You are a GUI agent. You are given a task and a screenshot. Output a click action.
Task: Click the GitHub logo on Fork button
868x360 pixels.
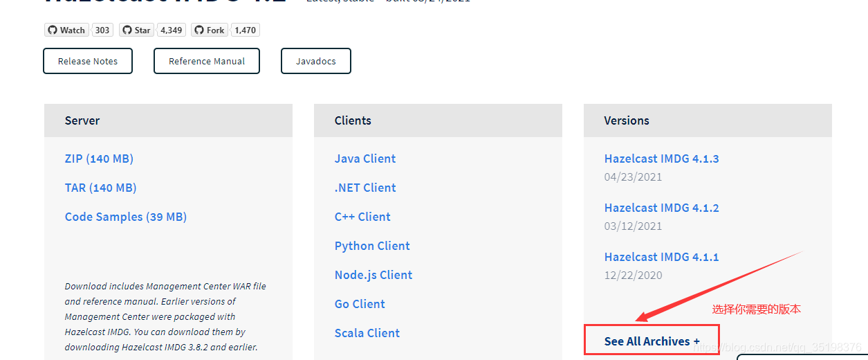tap(199, 30)
